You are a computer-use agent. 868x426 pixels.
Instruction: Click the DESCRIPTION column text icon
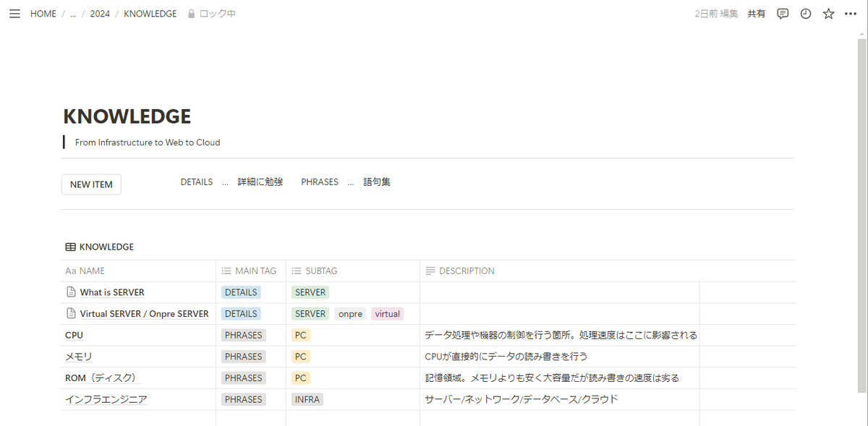tap(430, 271)
